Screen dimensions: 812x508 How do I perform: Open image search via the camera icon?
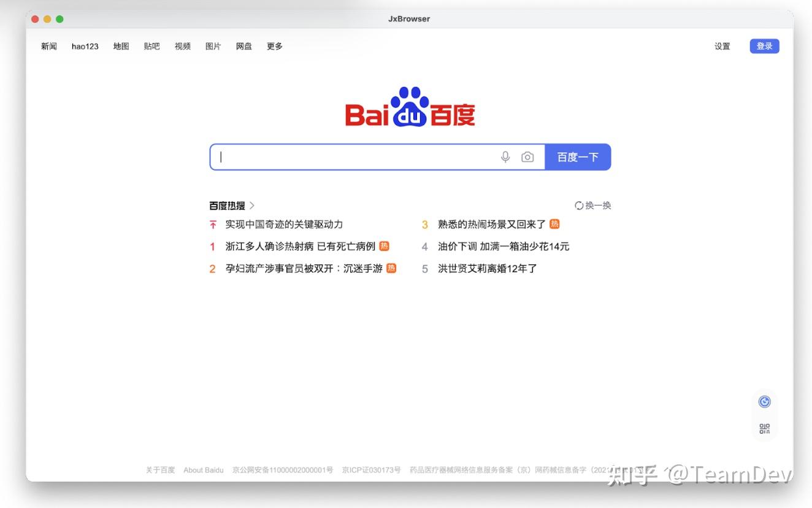pos(527,156)
